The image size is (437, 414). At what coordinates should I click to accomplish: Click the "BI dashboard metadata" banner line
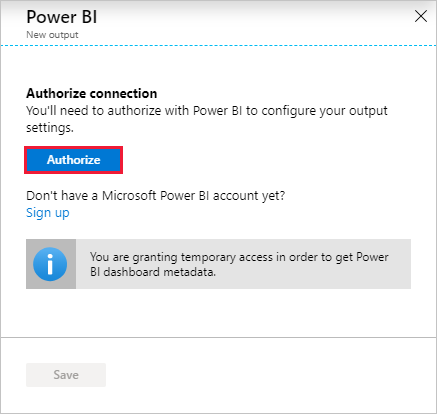coord(153,272)
